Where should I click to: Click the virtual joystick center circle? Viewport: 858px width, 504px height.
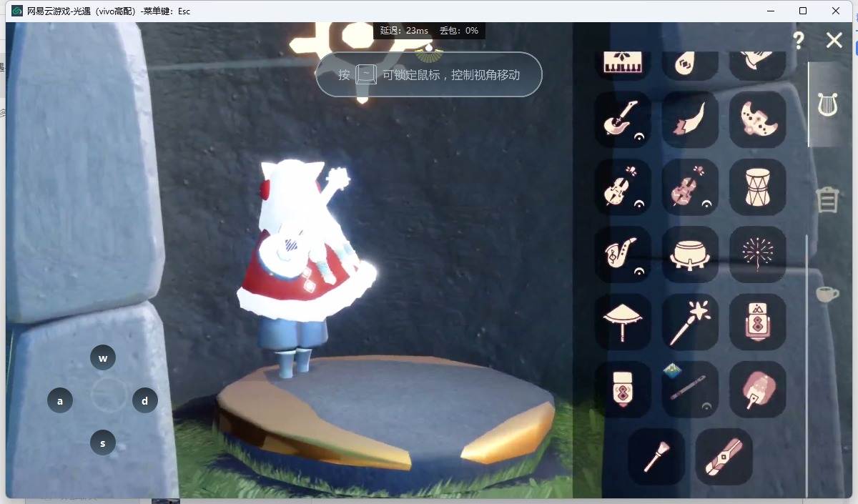point(109,395)
